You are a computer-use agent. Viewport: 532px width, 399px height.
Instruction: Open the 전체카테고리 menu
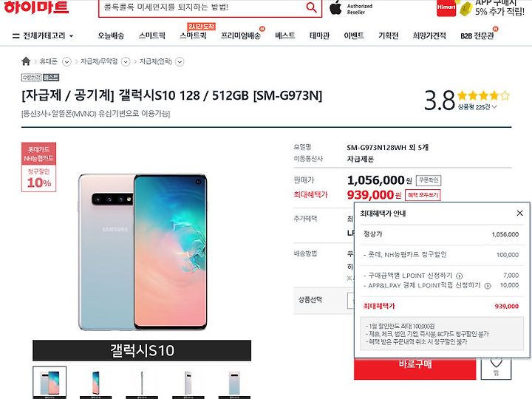[x=43, y=35]
